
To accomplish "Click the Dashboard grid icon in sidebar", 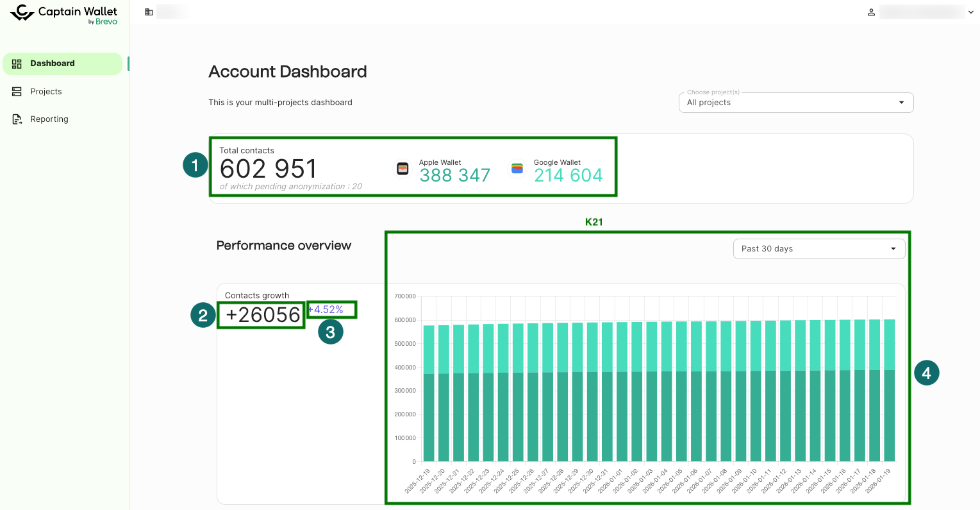I will (17, 64).
